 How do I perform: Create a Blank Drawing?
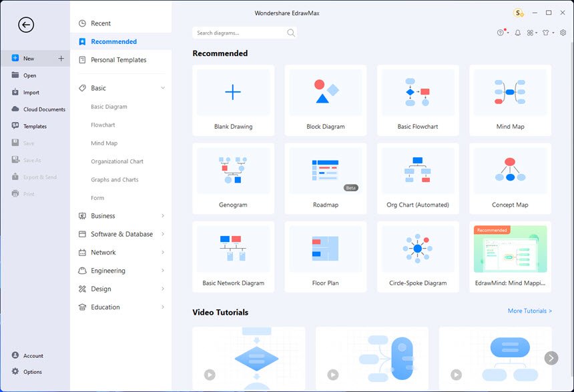coord(233,101)
